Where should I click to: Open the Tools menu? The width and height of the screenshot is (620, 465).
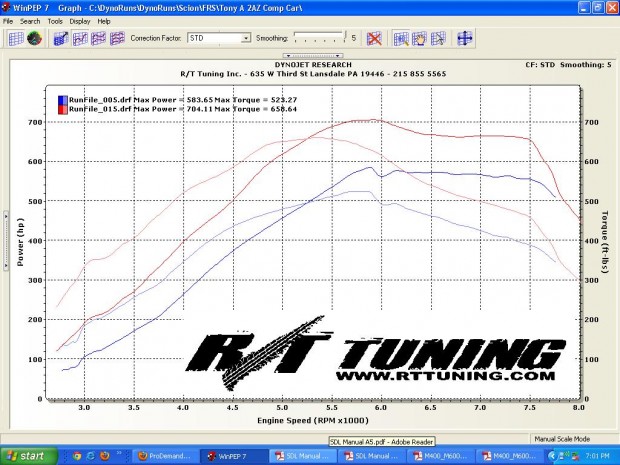point(55,20)
